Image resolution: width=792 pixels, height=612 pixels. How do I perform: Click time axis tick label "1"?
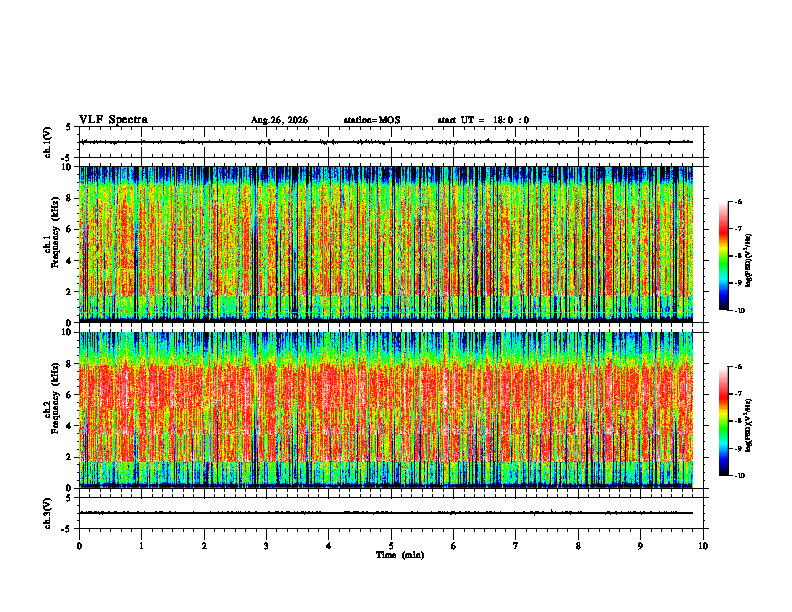[x=141, y=546]
